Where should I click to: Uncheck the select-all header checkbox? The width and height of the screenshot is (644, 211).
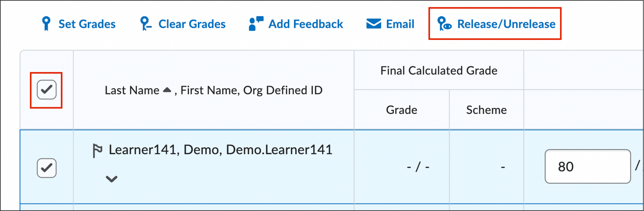(x=46, y=89)
